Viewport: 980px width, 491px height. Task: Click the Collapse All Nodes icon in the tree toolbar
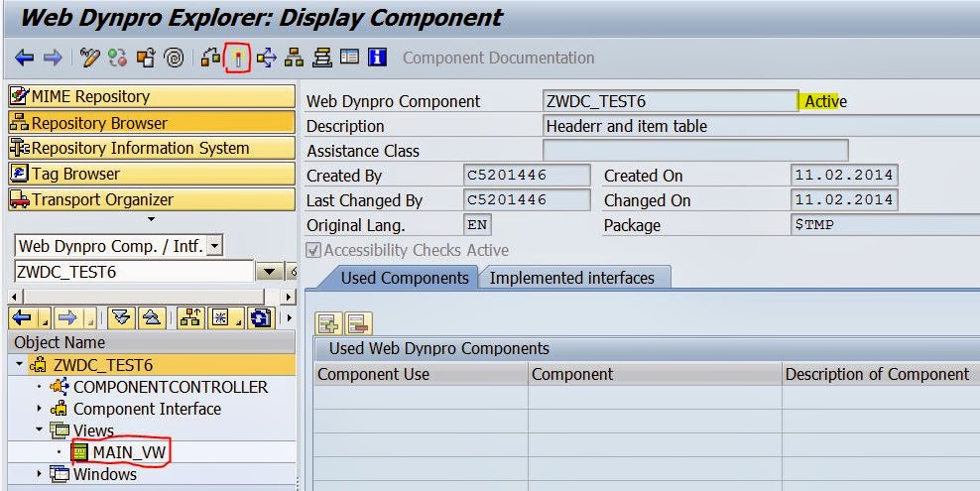tap(151, 318)
